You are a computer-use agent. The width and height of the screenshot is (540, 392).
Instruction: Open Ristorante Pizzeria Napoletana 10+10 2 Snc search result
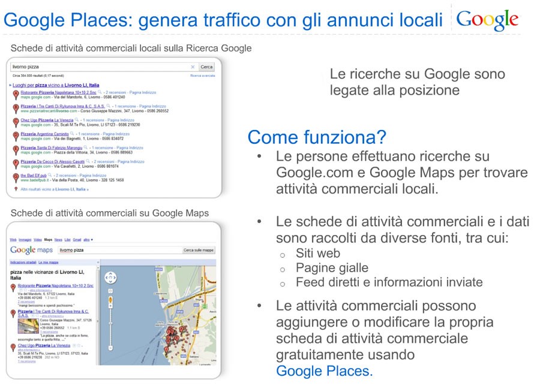59,92
